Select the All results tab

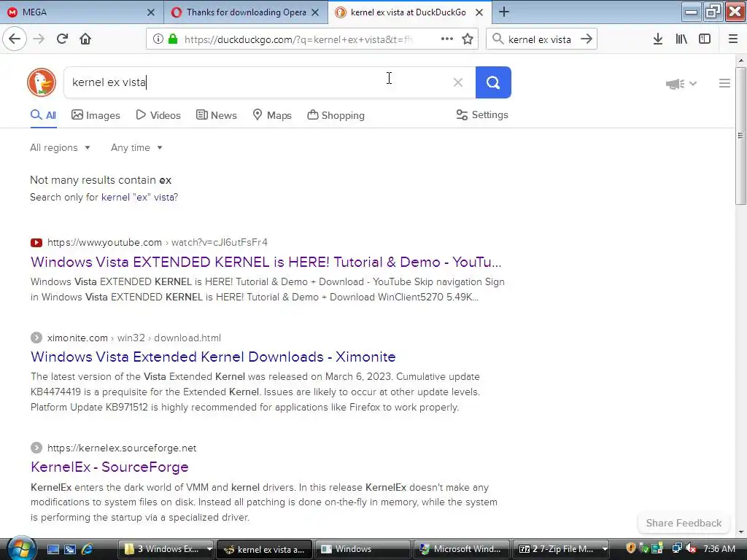(43, 115)
